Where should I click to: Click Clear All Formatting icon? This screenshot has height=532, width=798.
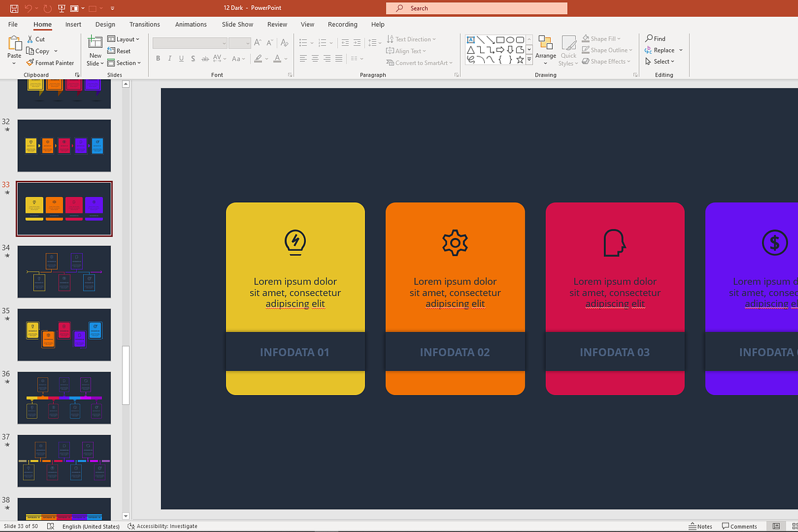(x=284, y=43)
